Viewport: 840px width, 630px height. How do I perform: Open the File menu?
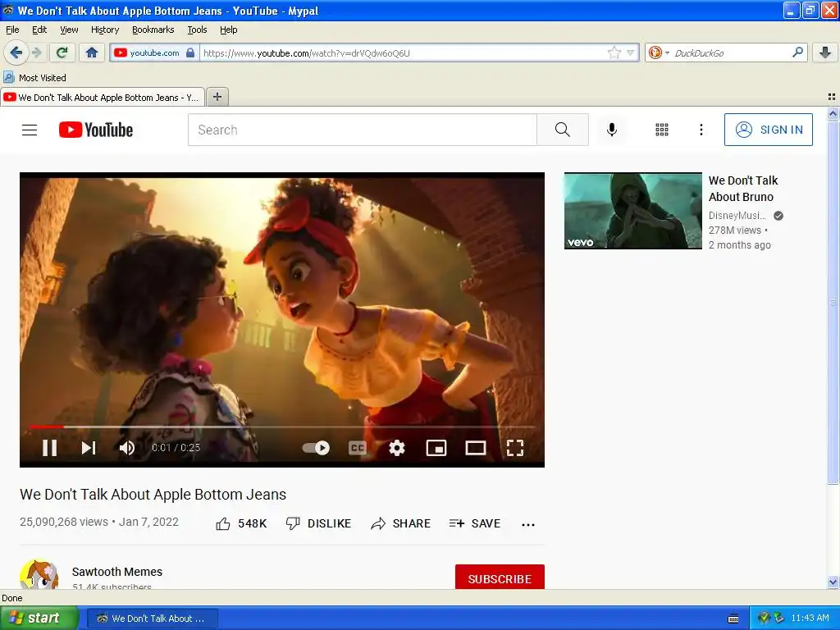coord(12,30)
